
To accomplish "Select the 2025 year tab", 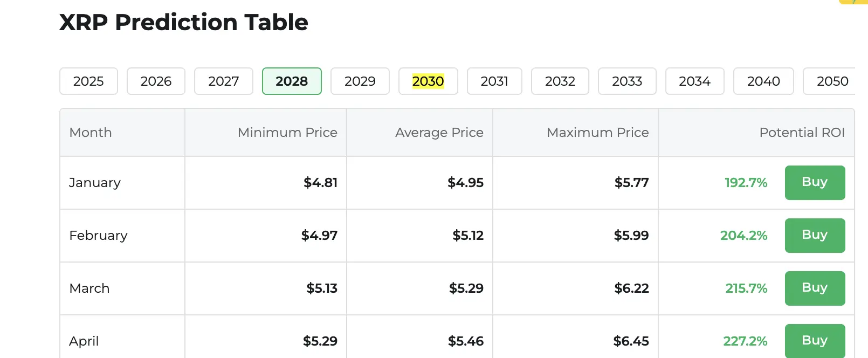I will [x=88, y=81].
